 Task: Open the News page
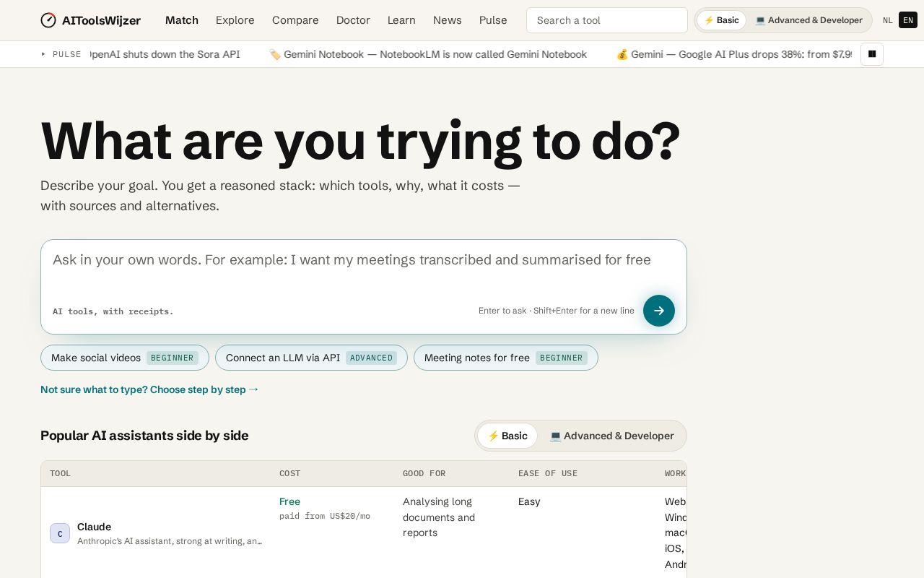448,20
